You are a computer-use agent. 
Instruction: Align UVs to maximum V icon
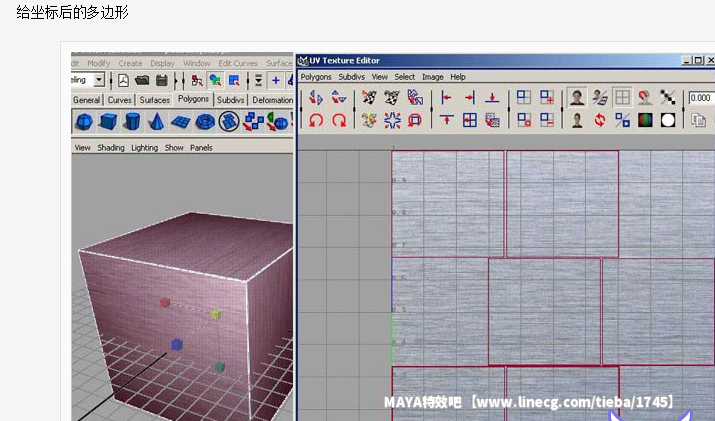[x=446, y=120]
